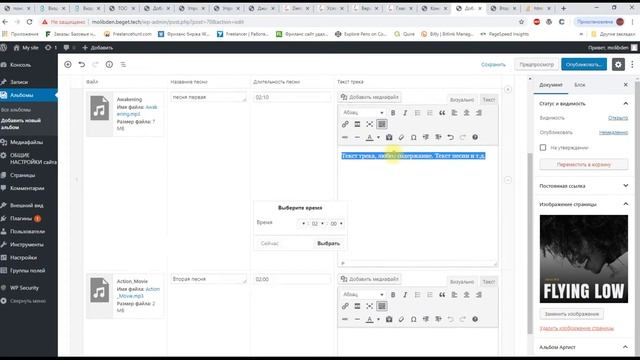Switch first editor to Text tab
The width and height of the screenshot is (640, 360).
pos(488,100)
